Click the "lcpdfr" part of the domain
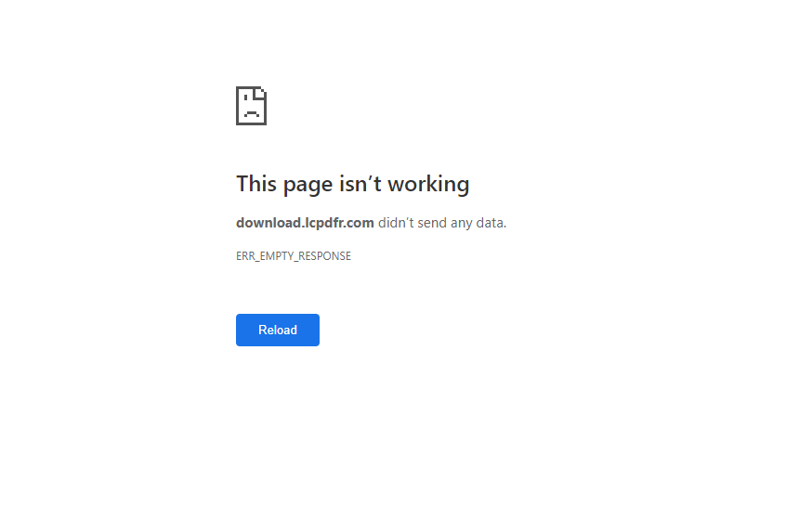The height and width of the screenshot is (506, 812). point(322,223)
